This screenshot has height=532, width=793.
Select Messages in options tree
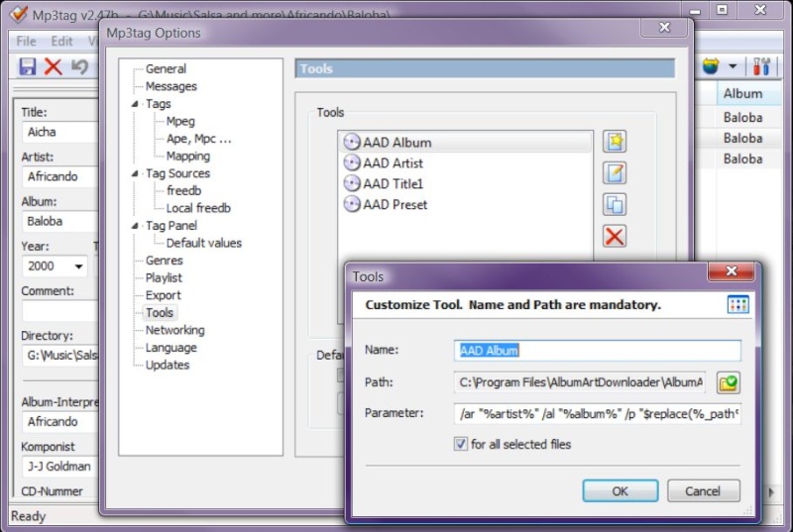[x=170, y=86]
